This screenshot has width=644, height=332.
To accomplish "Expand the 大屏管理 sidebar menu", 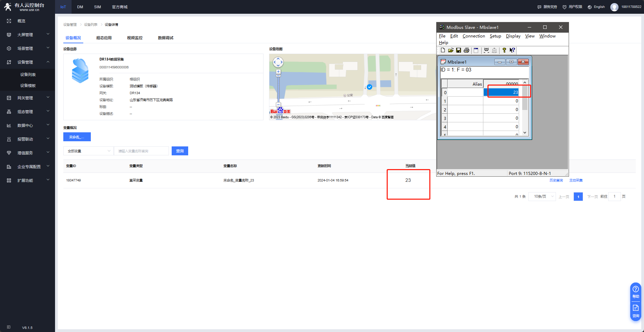I will 28,35.
